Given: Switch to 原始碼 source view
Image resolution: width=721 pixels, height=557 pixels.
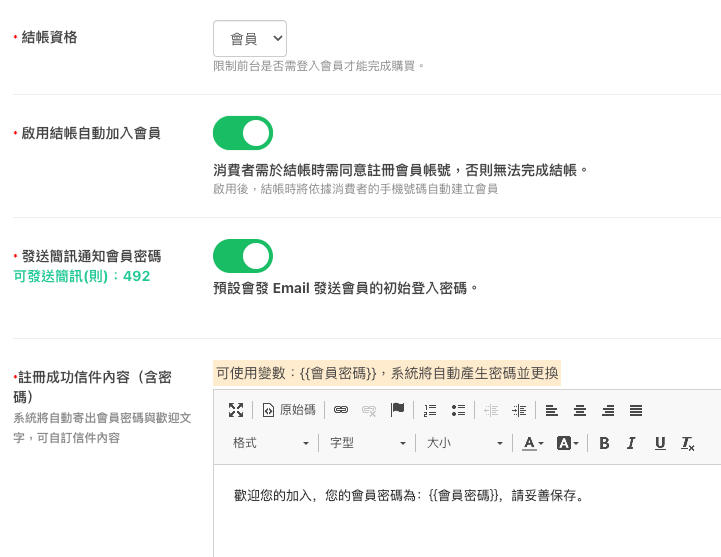Looking at the screenshot, I should pyautogui.click(x=289, y=410).
